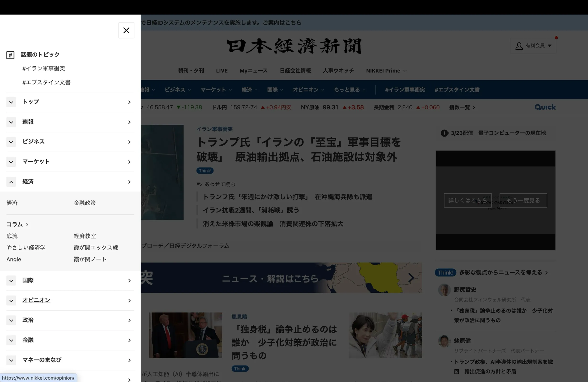Click info icon beside 3/23配信 notice
The height and width of the screenshot is (382, 588).
tap(444, 133)
